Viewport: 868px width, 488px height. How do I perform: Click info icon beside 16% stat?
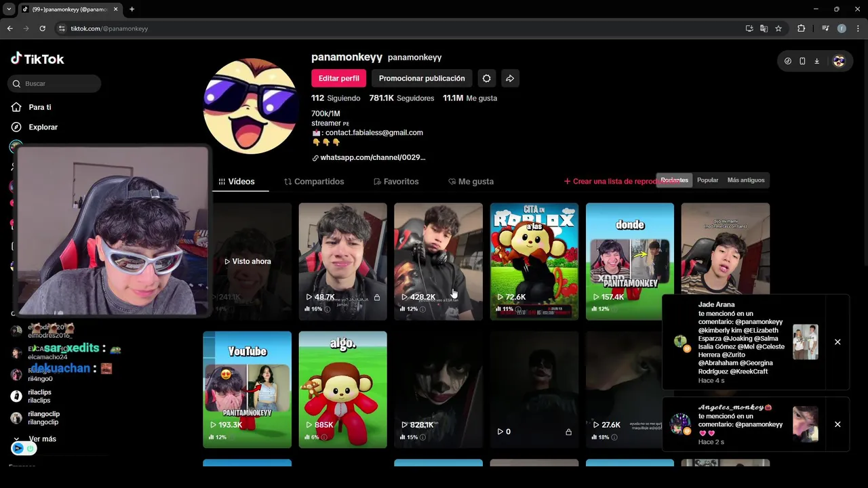(328, 309)
